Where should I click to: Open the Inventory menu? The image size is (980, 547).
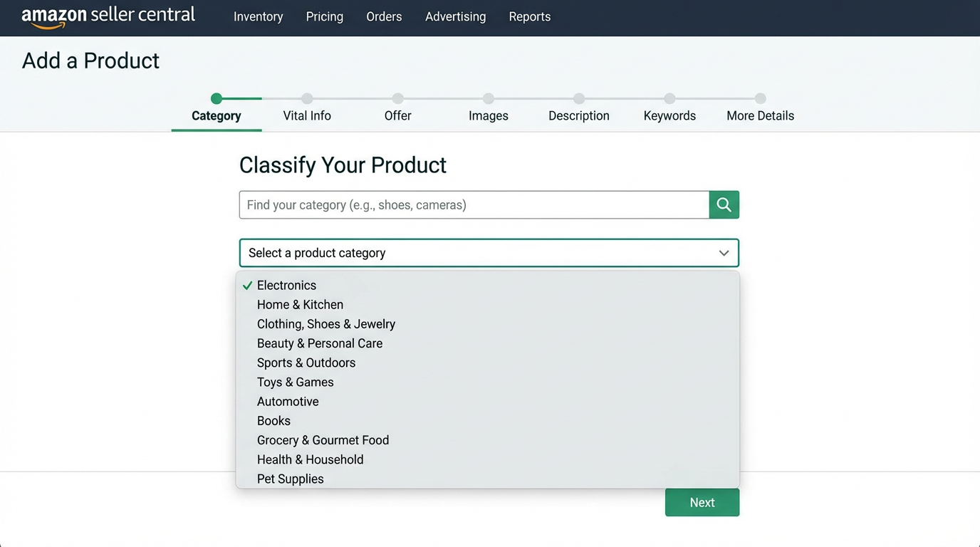pyautogui.click(x=258, y=16)
